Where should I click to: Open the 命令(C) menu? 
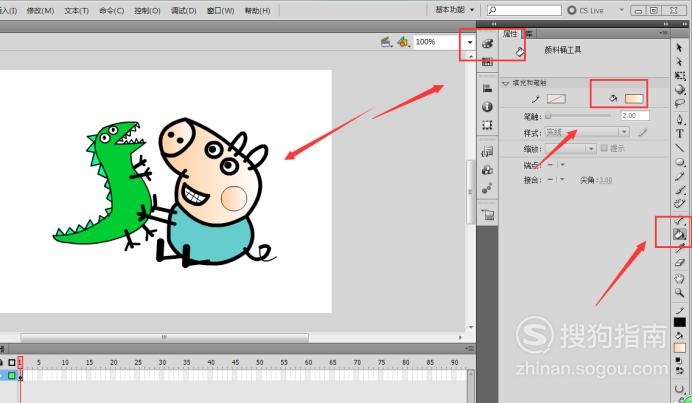click(111, 11)
